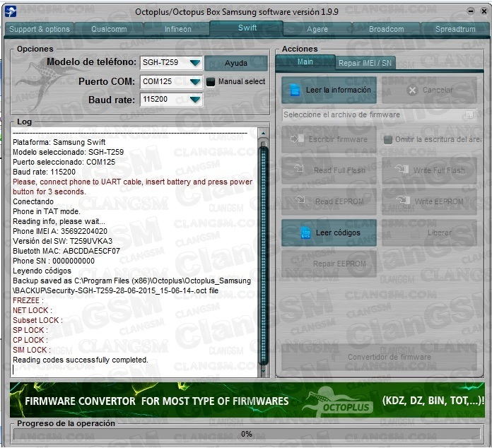Click log line 'NET LOCK :'

(33, 310)
